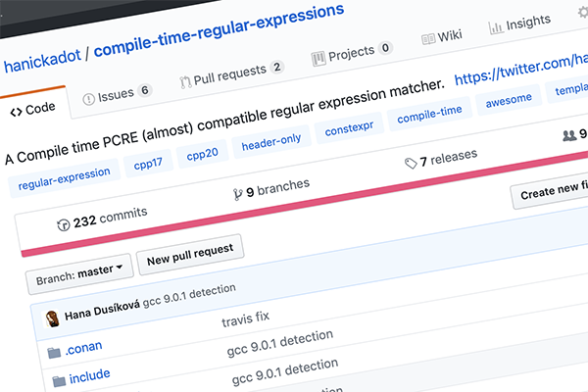The width and height of the screenshot is (588, 392).
Task: Open the include folder
Action: click(89, 374)
